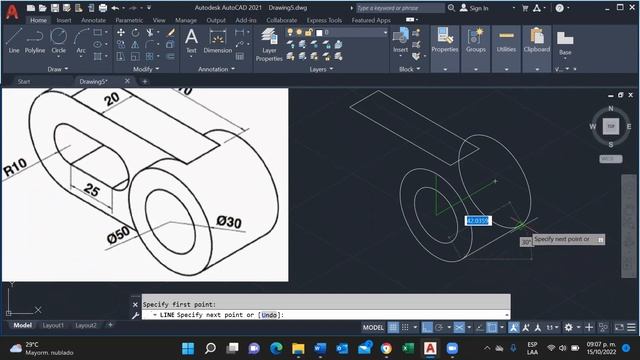Open the Customization menu in status bar
Image resolution: width=640 pixels, height=360 pixels.
pos(631,327)
